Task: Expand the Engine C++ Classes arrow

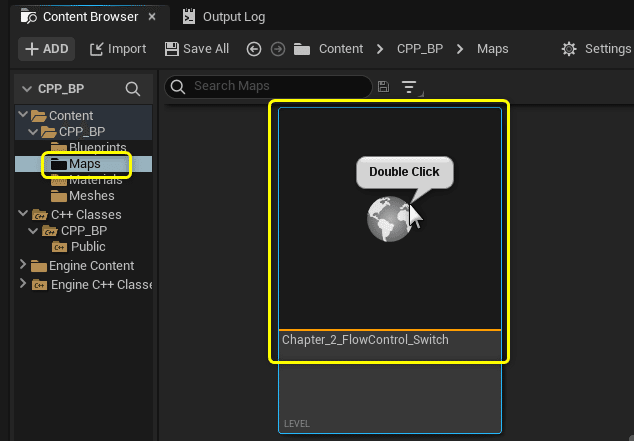Action: tap(23, 284)
